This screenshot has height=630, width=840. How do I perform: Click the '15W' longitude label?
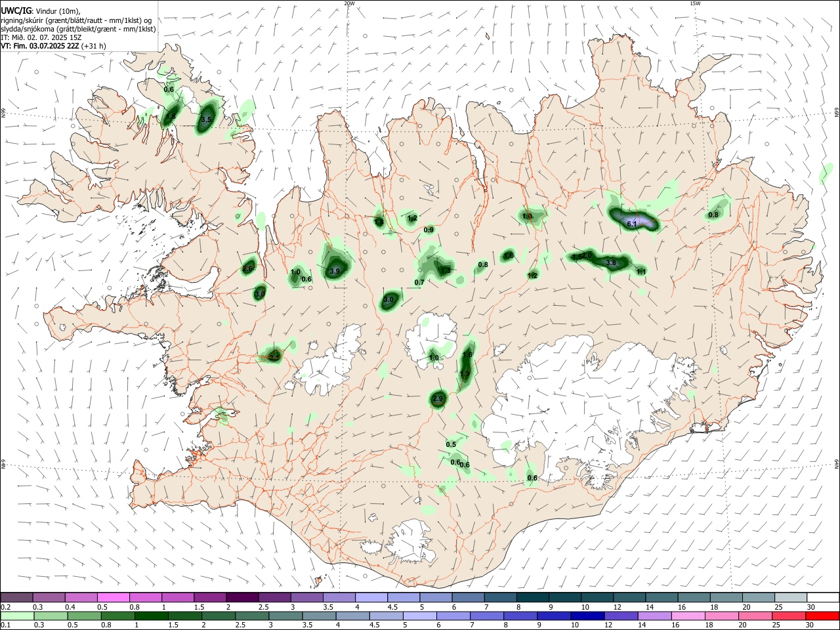pyautogui.click(x=695, y=3)
